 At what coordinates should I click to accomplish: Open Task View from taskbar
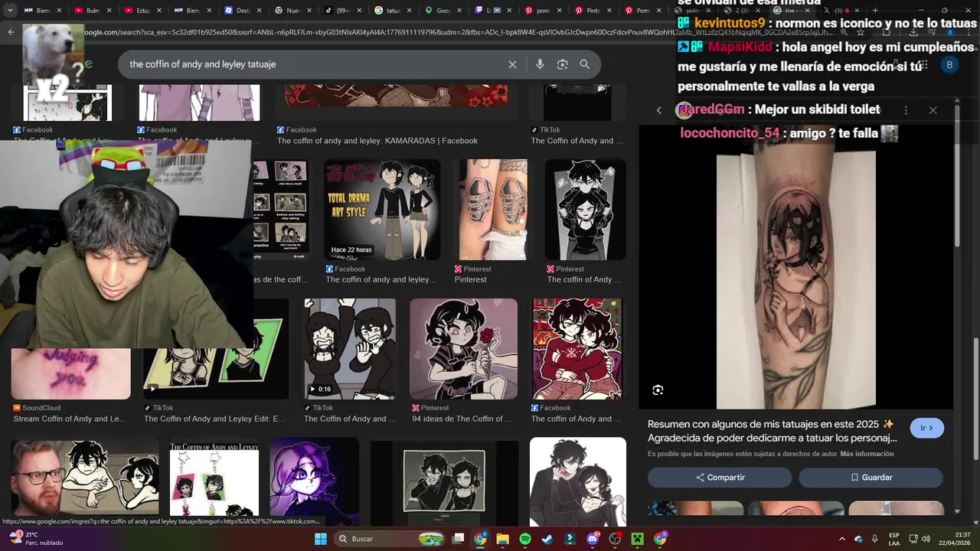coord(458,539)
